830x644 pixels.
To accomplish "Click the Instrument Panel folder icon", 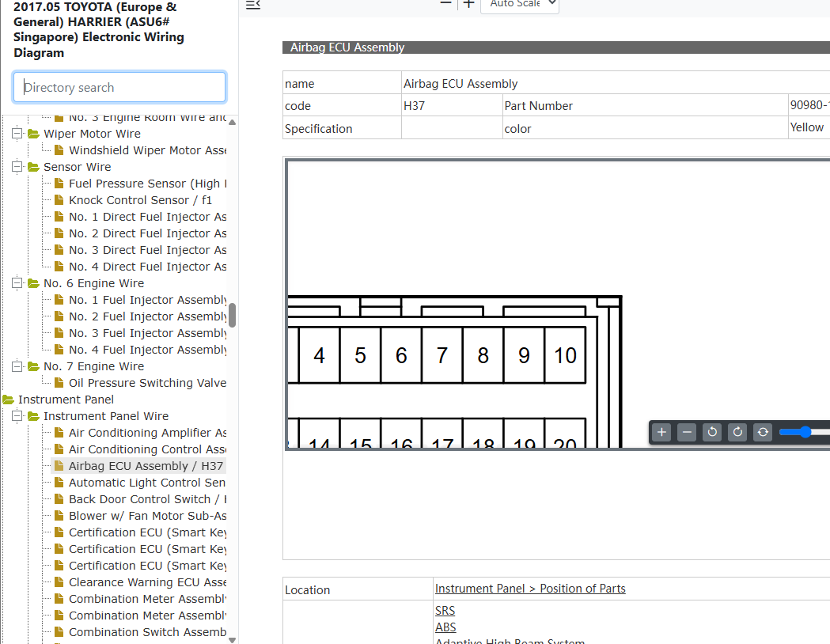I will [x=8, y=400].
